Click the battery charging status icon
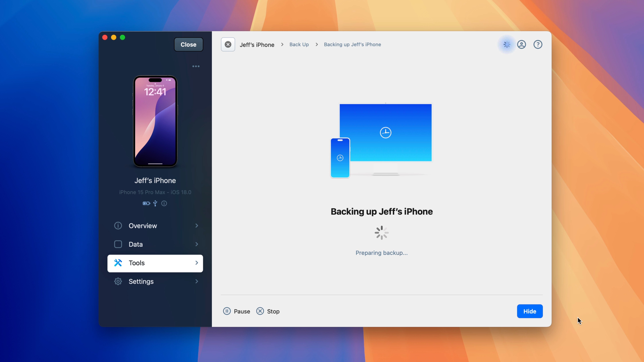 click(x=146, y=203)
